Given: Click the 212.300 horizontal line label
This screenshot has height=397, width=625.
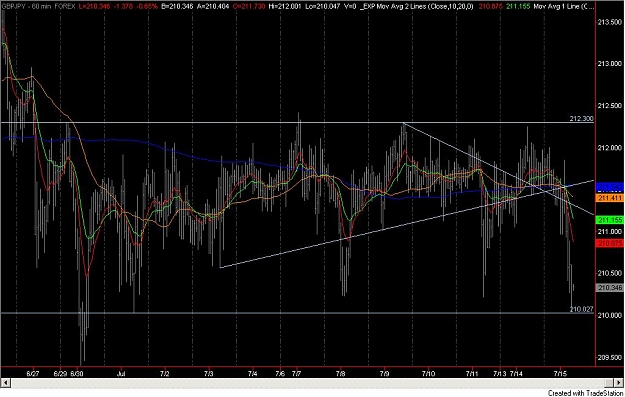Looking at the screenshot, I should 582,118.
